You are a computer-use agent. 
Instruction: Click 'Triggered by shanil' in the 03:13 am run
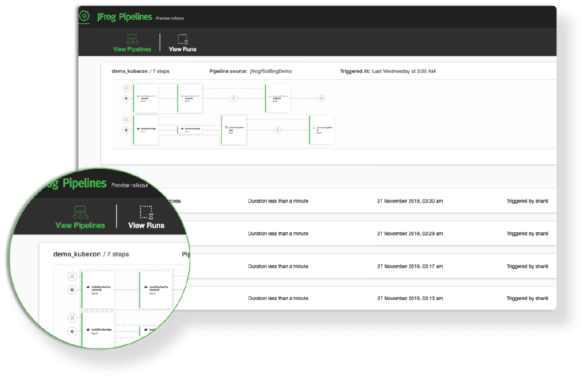tap(528, 299)
